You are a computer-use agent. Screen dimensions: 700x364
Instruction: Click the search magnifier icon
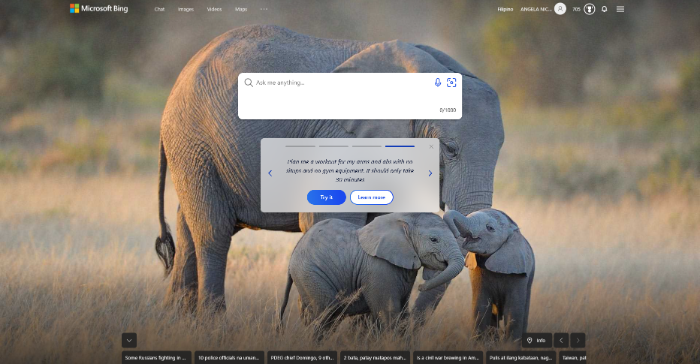(249, 82)
